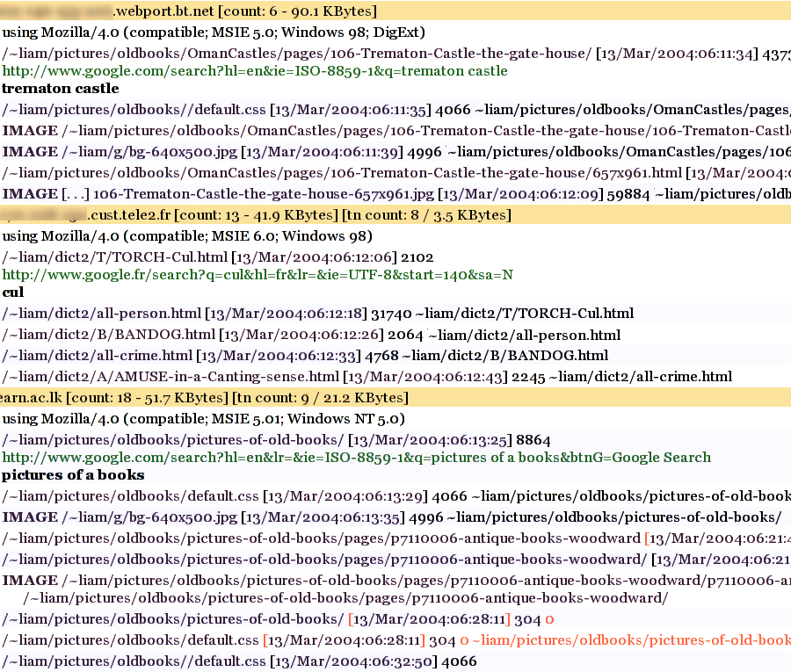Open the 657x961.html Trematon Castle page link

point(342,173)
